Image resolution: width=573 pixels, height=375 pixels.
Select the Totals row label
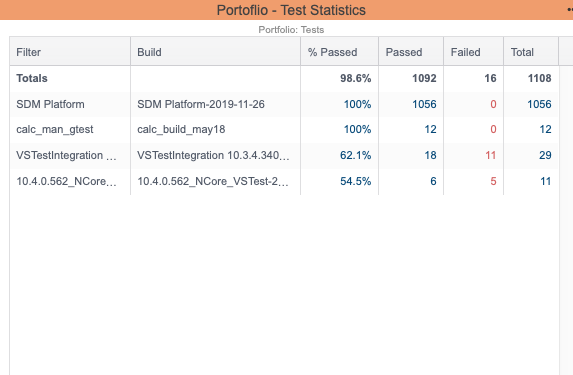[32, 78]
